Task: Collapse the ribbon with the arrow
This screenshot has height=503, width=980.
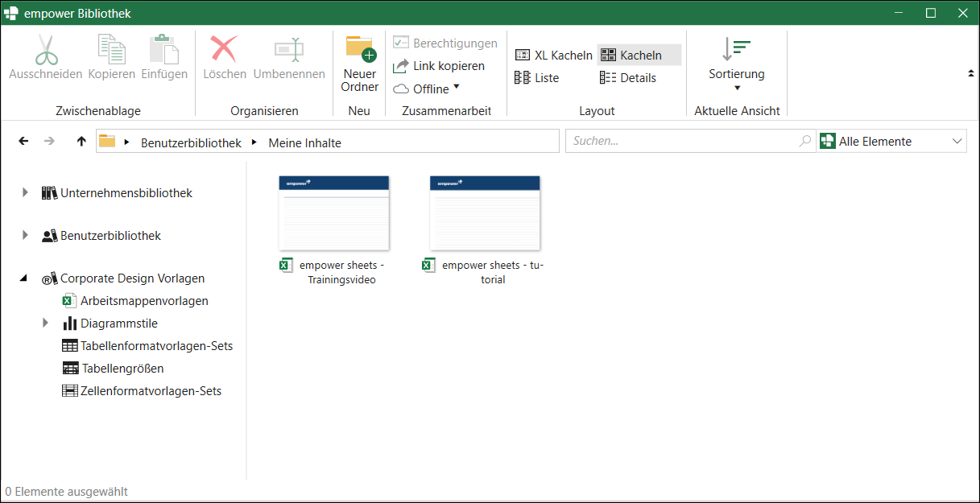Action: coord(970,73)
